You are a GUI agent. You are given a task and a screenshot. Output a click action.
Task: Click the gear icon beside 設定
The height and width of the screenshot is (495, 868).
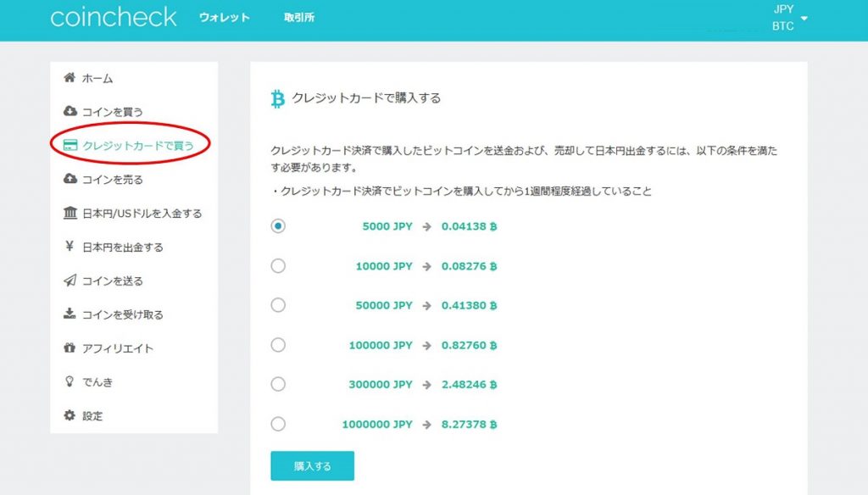70,415
